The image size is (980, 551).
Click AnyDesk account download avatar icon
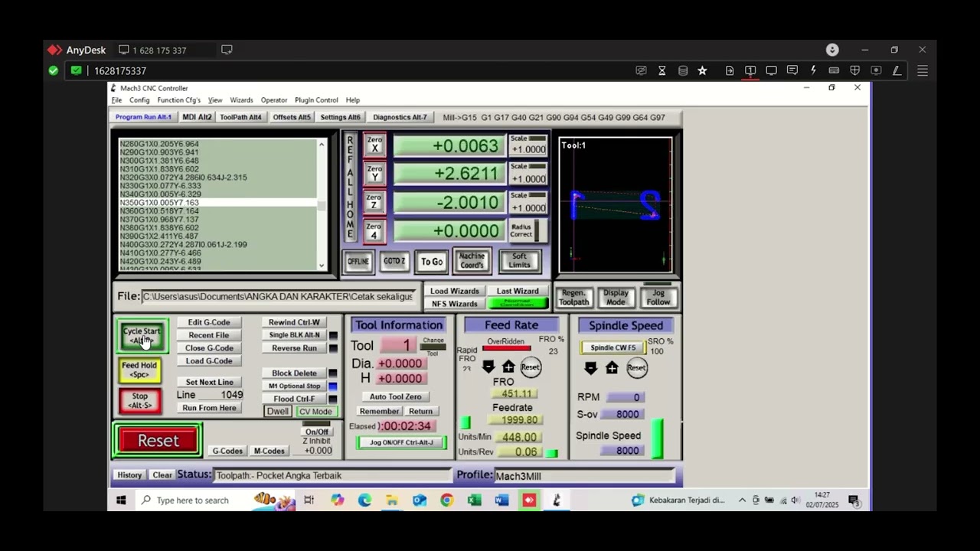click(x=832, y=50)
